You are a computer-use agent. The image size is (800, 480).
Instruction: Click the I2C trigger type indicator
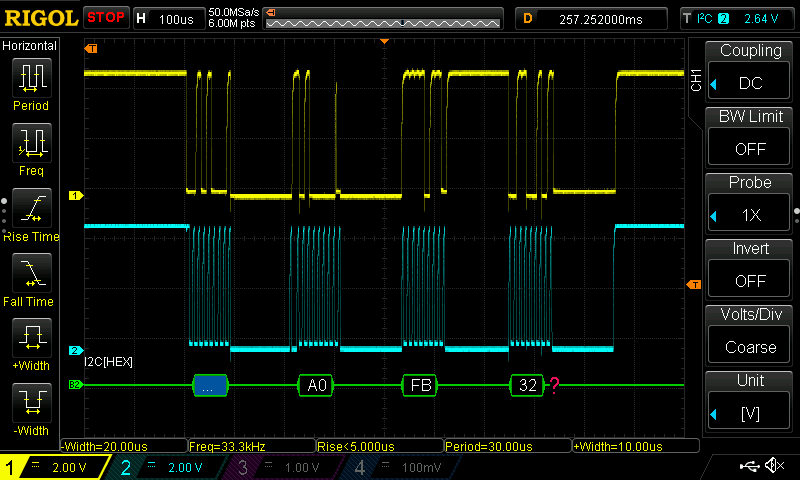[704, 19]
